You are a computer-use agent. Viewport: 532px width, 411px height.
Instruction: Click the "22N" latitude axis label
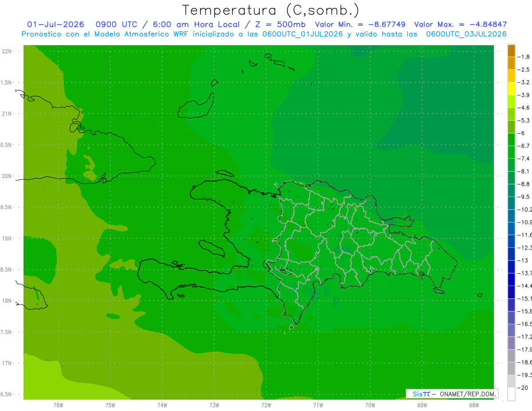(8, 51)
